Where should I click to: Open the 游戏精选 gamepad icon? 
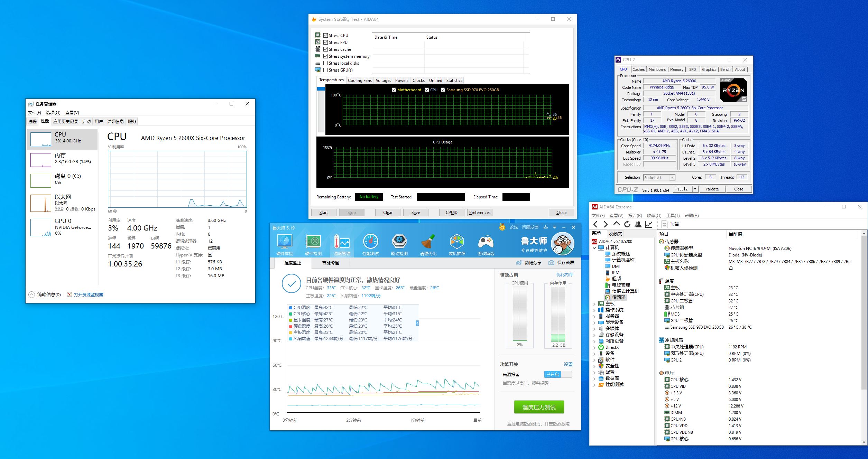click(x=486, y=242)
